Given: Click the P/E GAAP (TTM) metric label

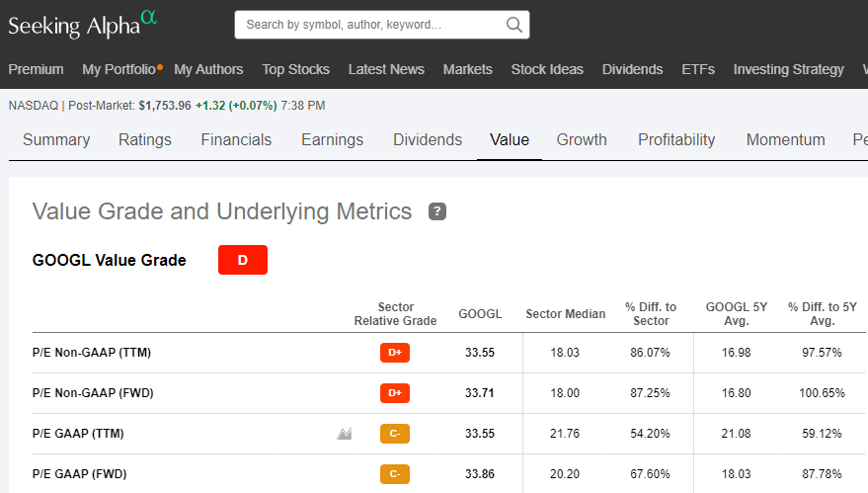Looking at the screenshot, I should 78,433.
